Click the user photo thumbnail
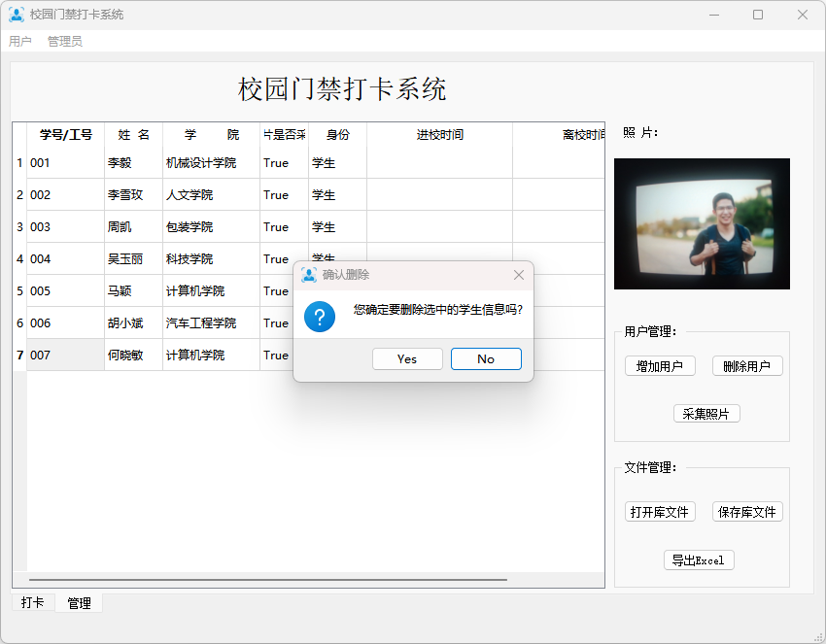The image size is (826, 644). [702, 224]
